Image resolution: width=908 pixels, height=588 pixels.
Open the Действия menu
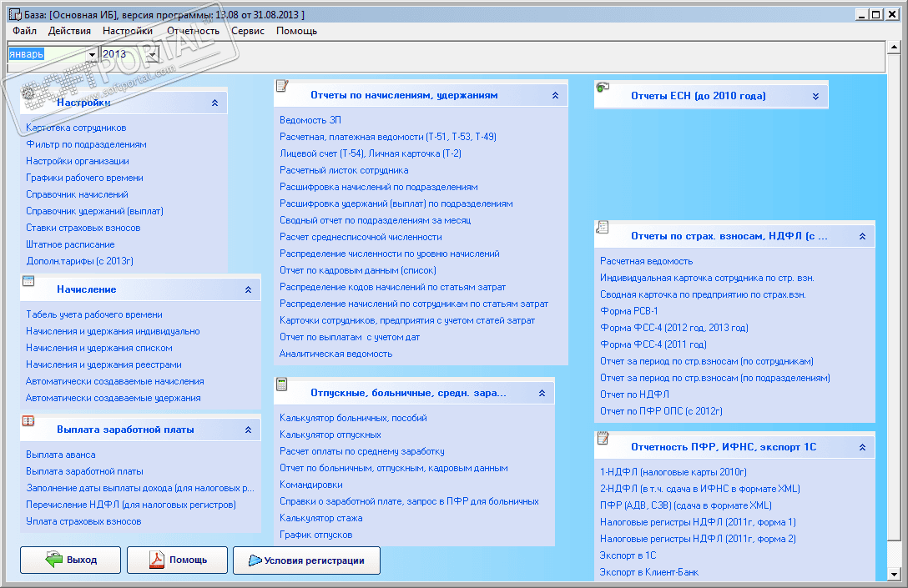point(69,31)
